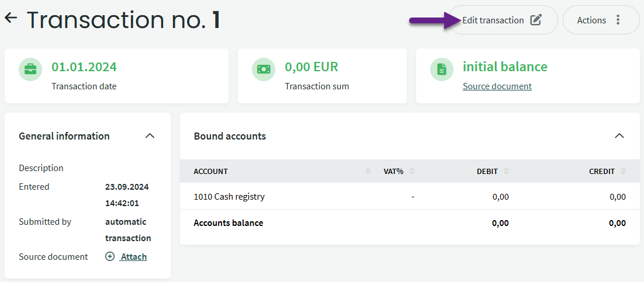Click the pencil edit icon
Image resolution: width=644 pixels, height=282 pixels.
(536, 20)
